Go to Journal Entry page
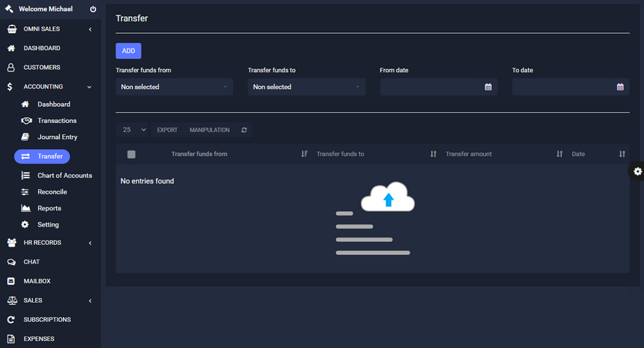The image size is (644, 348). coord(57,137)
